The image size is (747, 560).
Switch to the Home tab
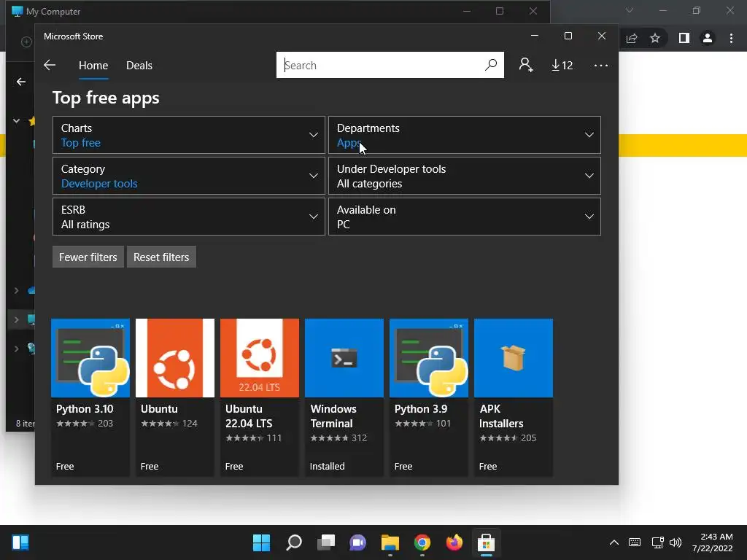coord(93,65)
